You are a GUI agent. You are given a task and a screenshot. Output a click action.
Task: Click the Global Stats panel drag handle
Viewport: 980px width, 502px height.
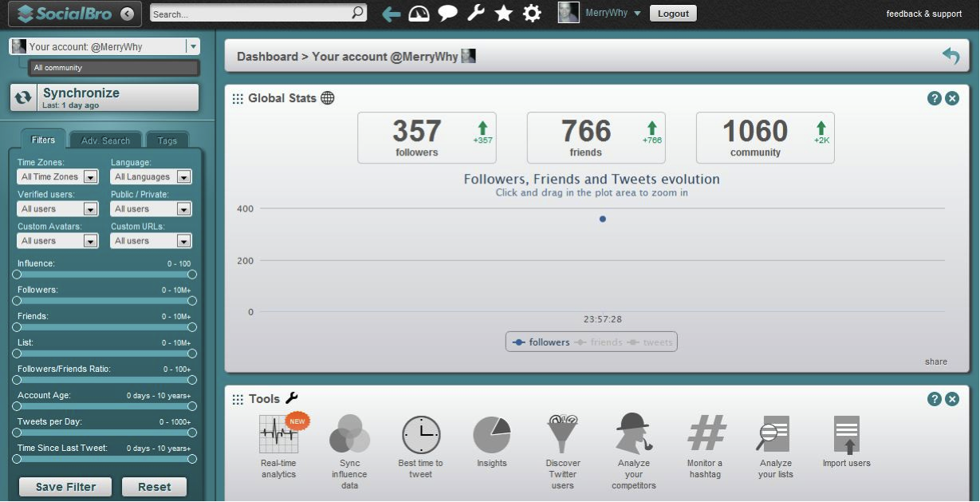pos(238,99)
